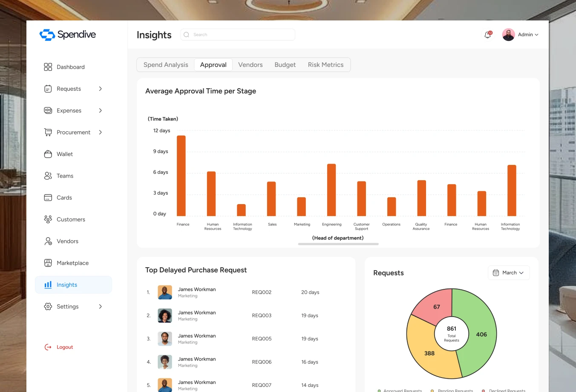Click the REQ002 request ID

point(262,292)
